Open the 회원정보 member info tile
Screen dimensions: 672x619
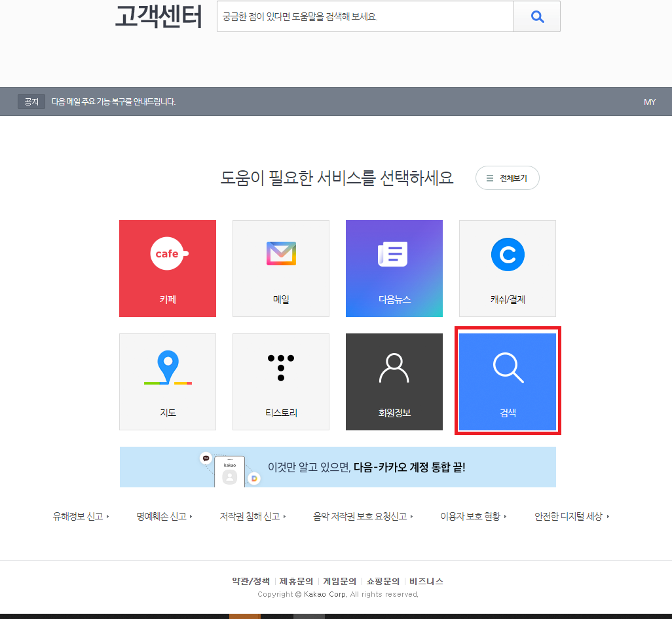click(x=394, y=381)
